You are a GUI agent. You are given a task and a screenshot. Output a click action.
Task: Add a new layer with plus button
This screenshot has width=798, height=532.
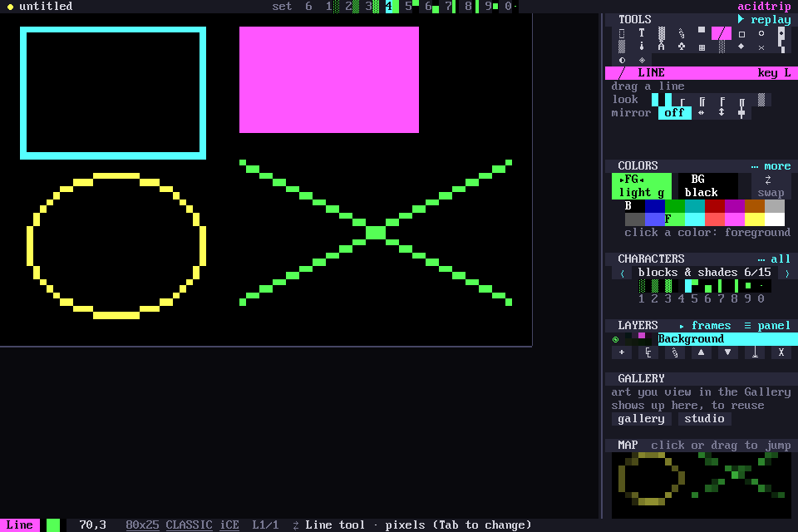pyautogui.click(x=622, y=352)
